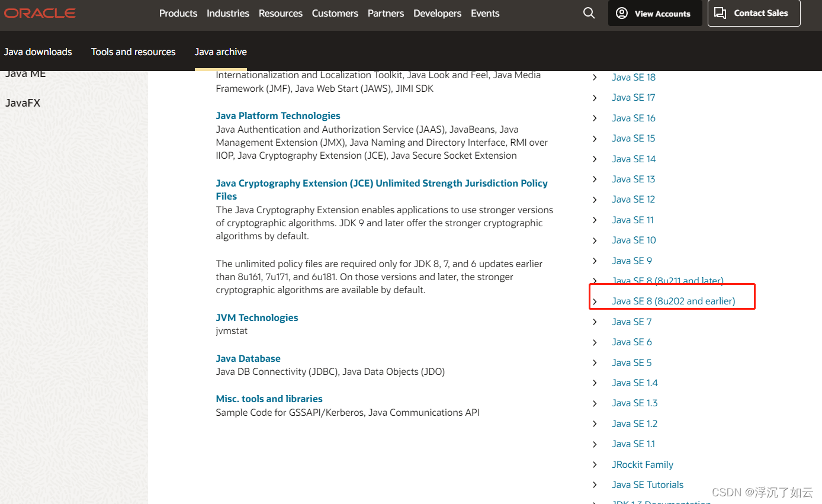Image resolution: width=822 pixels, height=504 pixels.
Task: Expand the Java SE 17 chevron
Action: click(x=595, y=97)
